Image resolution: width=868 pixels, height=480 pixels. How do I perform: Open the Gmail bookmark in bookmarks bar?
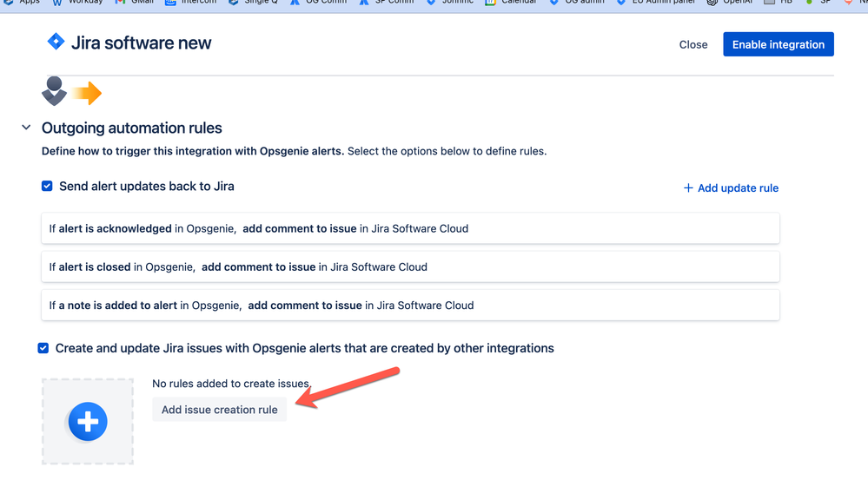click(x=135, y=3)
